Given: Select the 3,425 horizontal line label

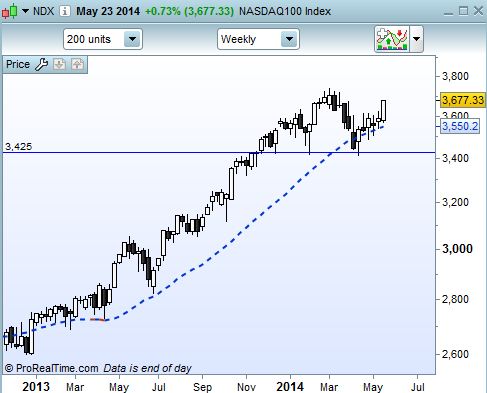Looking at the screenshot, I should pos(18,147).
